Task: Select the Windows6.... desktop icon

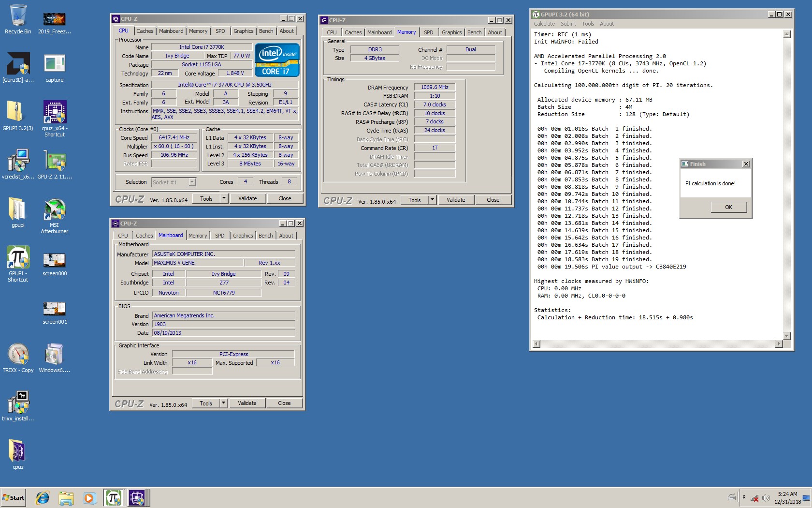Action: pyautogui.click(x=54, y=358)
